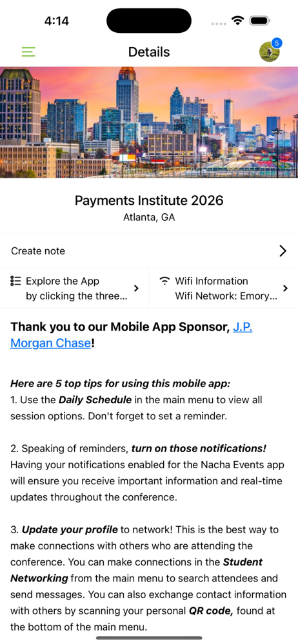Tap the wifi icon beside Wifi Information
Viewport: 298px width, 644px height.
[x=164, y=281]
